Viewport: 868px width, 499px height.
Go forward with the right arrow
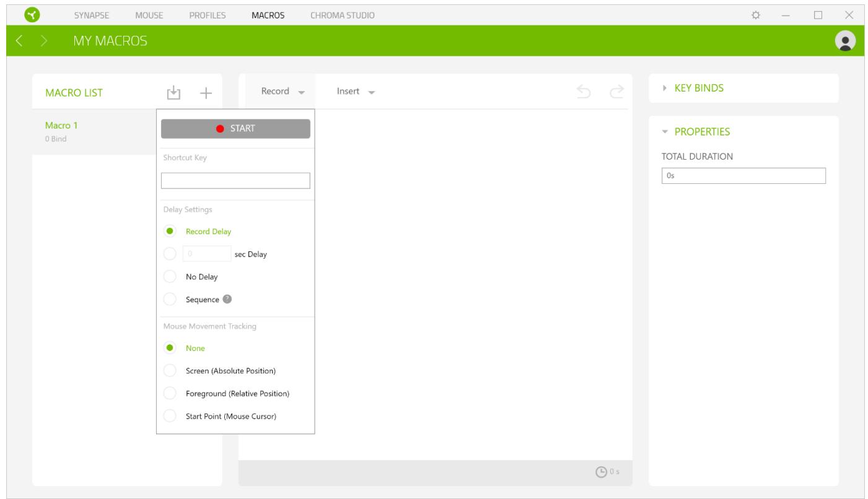click(45, 41)
